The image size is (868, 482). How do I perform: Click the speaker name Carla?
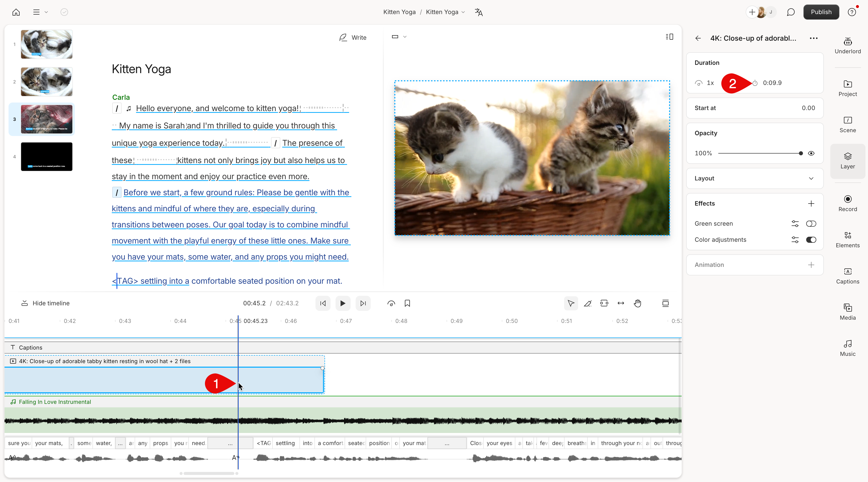[121, 97]
